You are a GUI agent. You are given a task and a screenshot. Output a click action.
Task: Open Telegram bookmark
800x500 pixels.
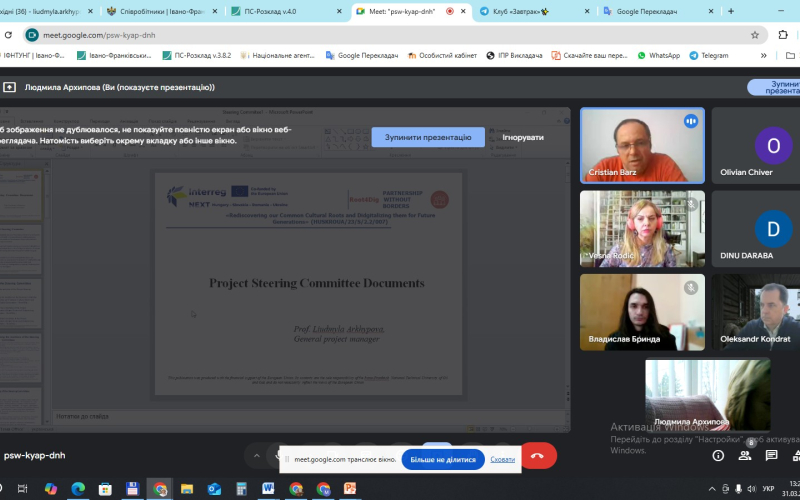point(709,56)
